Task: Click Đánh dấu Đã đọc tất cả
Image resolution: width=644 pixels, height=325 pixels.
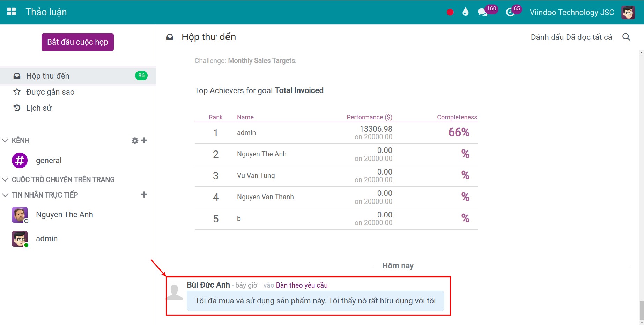Action: coord(571,37)
